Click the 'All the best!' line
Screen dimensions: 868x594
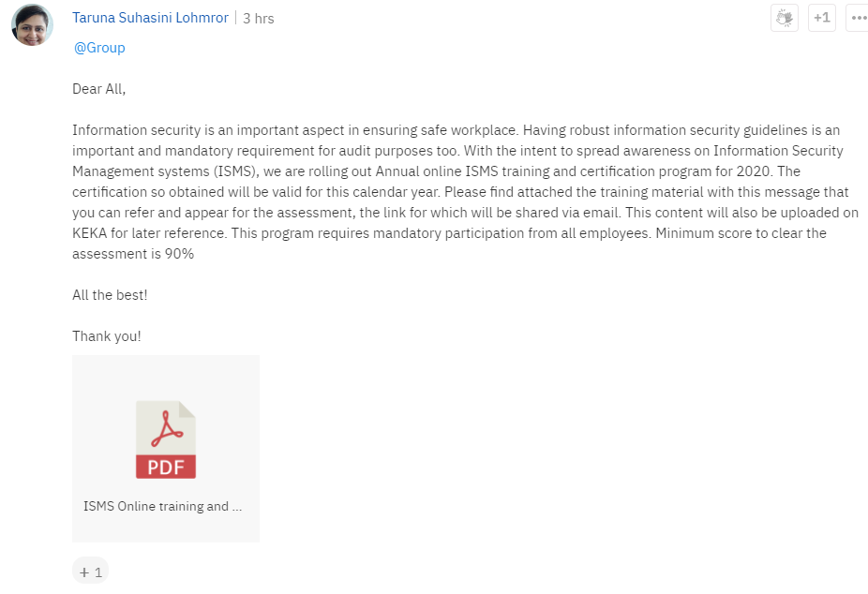[110, 295]
